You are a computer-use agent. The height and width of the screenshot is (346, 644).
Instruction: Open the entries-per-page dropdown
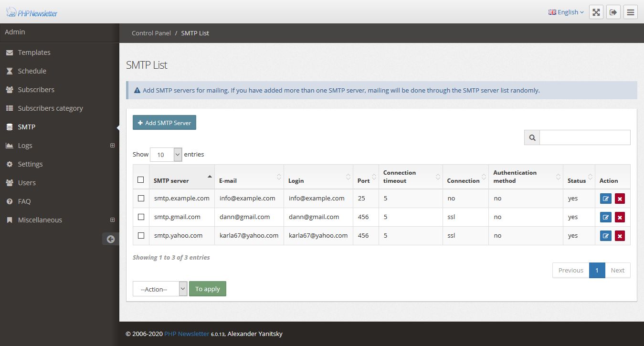pyautogui.click(x=166, y=155)
